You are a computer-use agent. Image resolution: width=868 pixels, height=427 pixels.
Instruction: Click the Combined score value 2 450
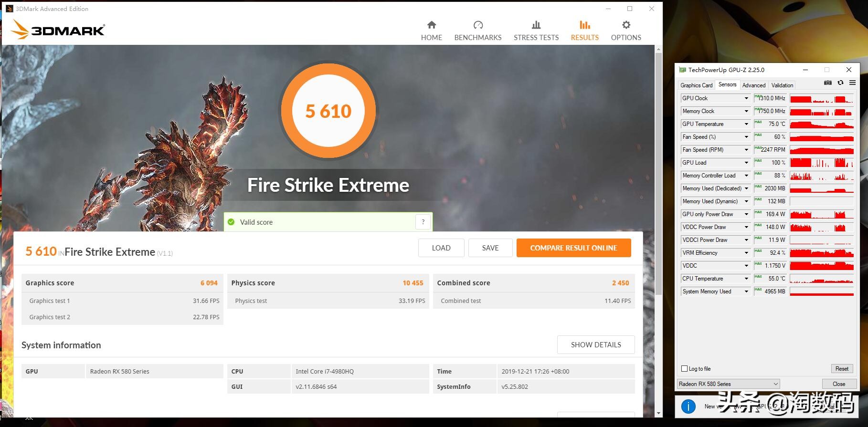pyautogui.click(x=620, y=283)
